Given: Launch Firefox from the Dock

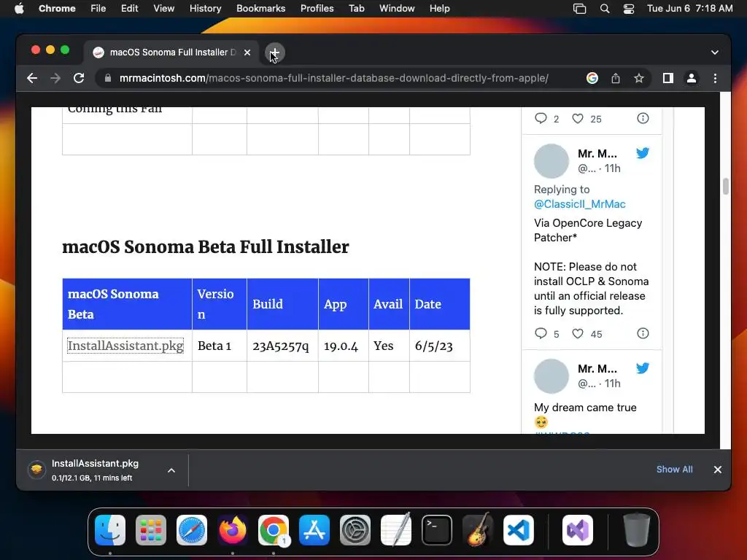Looking at the screenshot, I should pos(233,530).
